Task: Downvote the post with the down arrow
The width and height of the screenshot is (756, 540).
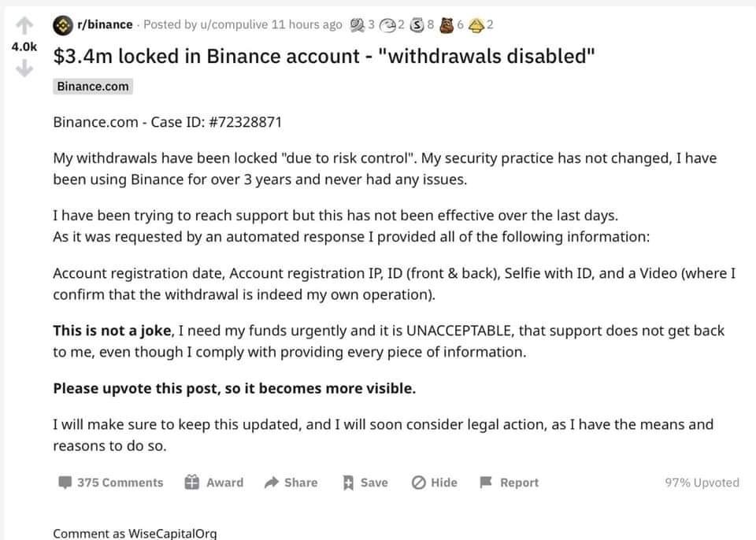Action: point(24,69)
